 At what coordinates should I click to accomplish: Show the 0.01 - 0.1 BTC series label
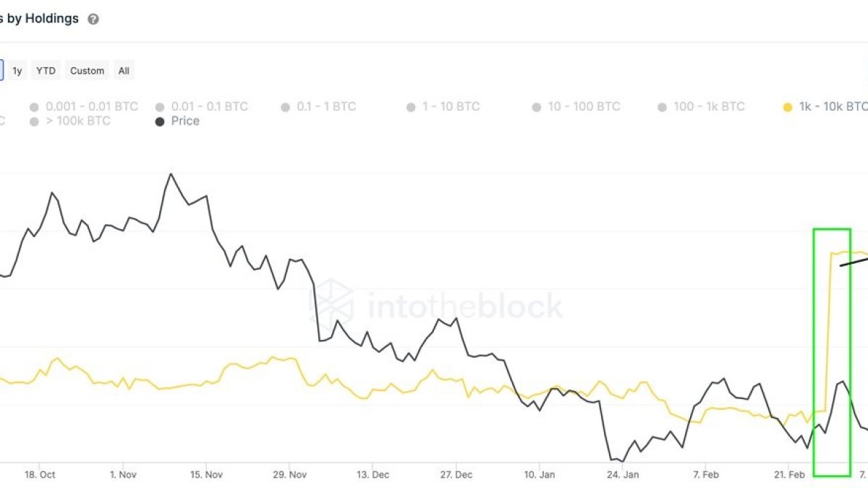pos(209,107)
